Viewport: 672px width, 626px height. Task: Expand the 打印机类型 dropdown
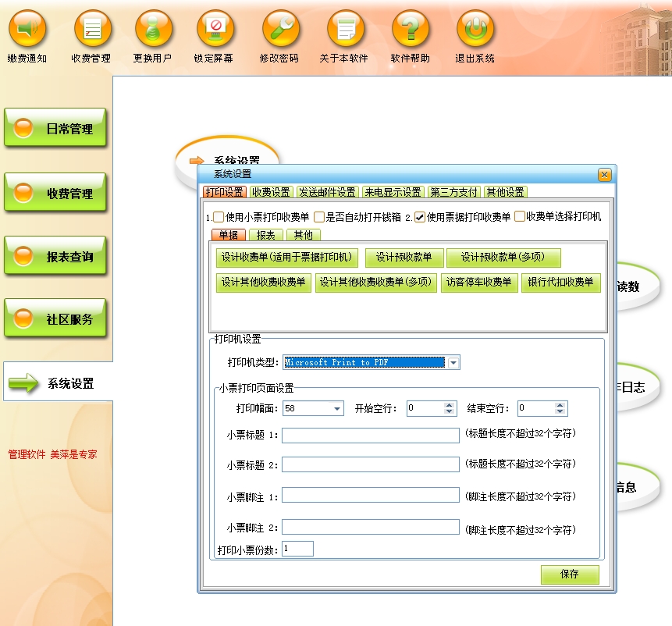click(x=453, y=363)
